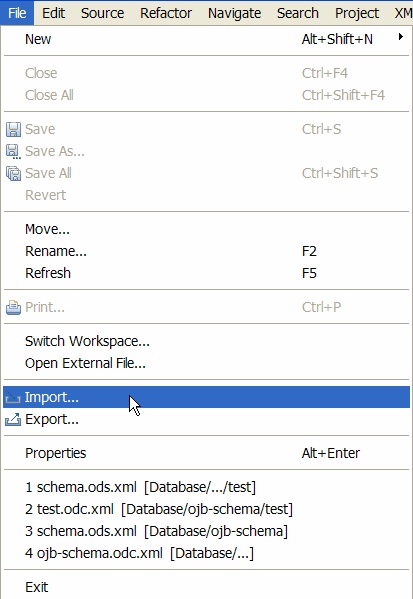Exit the application via Exit entry
This screenshot has width=413, height=599.
[x=206, y=587]
